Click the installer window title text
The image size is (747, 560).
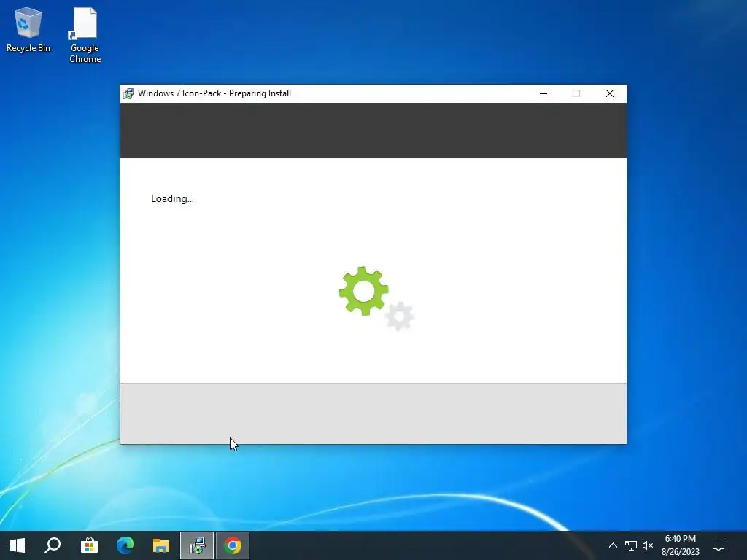tap(214, 93)
